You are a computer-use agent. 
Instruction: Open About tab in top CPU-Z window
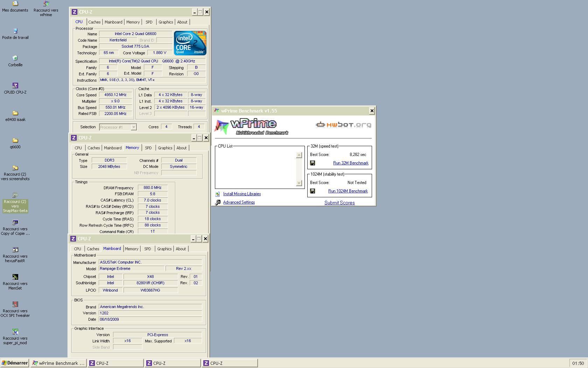(182, 22)
